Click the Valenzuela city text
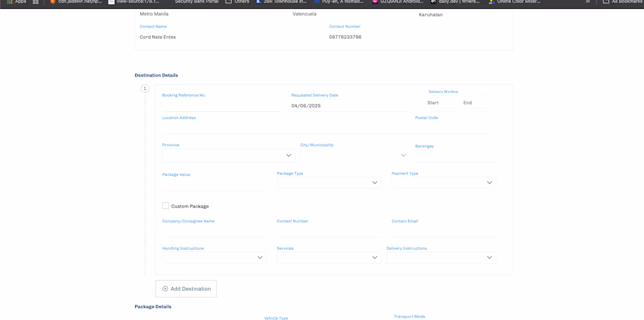The width and height of the screenshot is (644, 320). 304,14
